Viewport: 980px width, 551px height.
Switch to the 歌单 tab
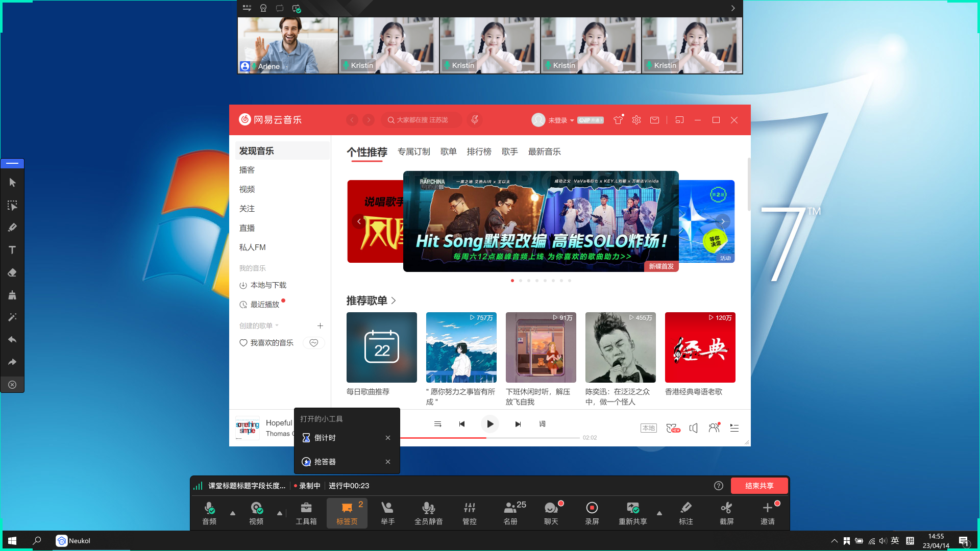pos(449,152)
